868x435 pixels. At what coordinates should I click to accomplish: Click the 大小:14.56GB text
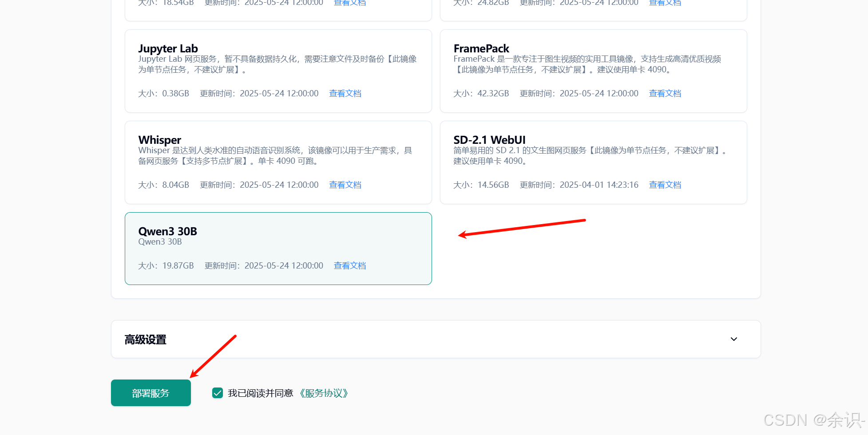click(x=481, y=185)
